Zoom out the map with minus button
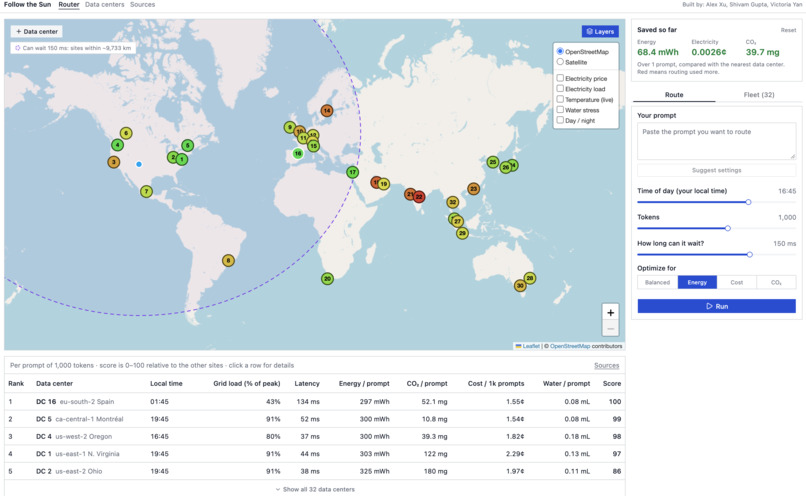 tap(610, 328)
